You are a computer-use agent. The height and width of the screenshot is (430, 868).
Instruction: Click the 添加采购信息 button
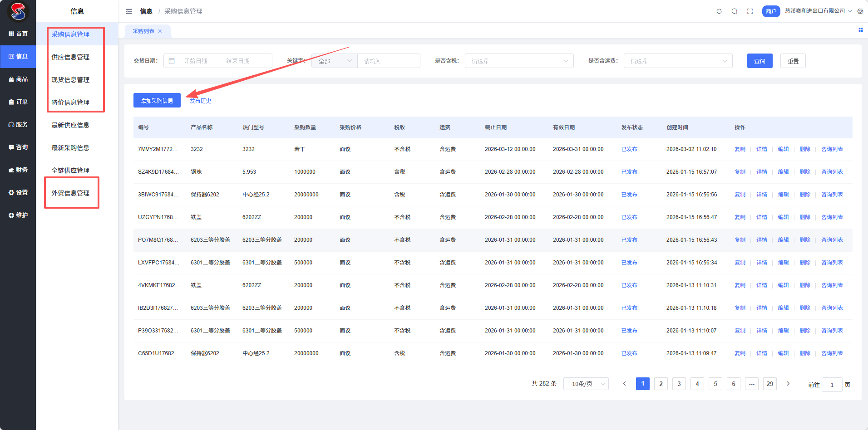point(157,101)
